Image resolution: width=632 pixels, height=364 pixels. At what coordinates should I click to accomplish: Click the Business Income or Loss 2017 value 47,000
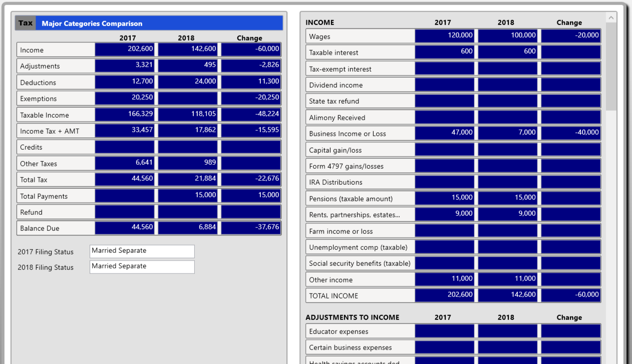coord(445,133)
